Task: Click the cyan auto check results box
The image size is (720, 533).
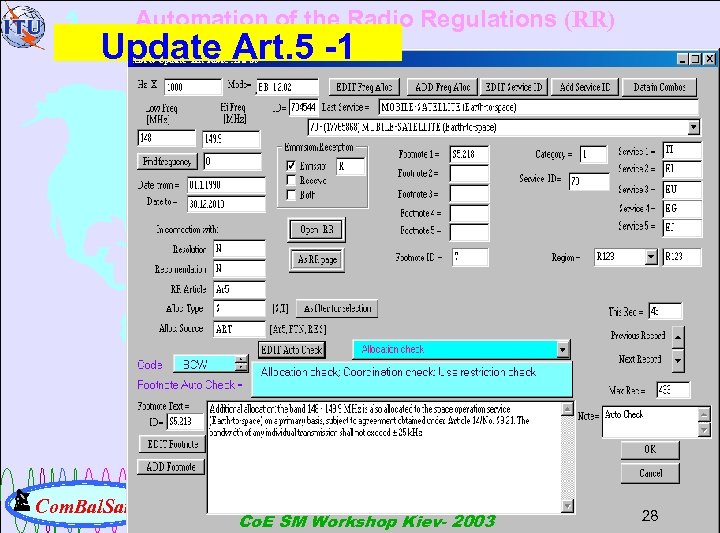Action: click(x=412, y=379)
